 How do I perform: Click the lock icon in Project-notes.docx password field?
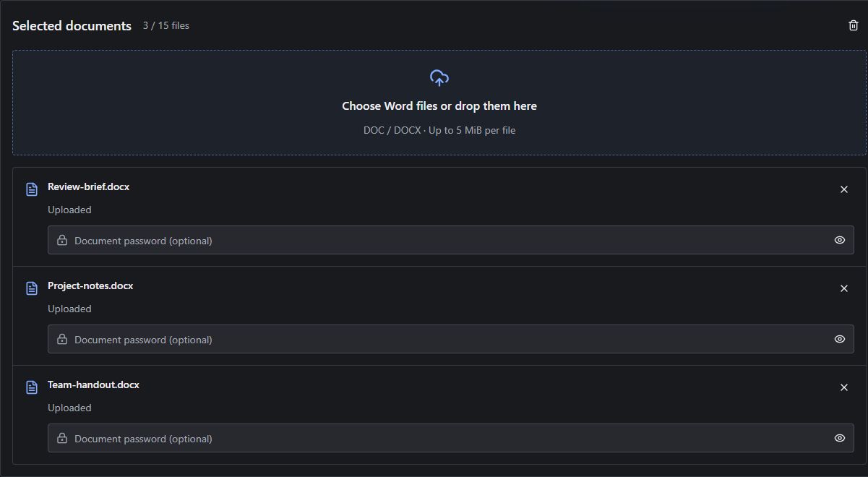click(62, 339)
